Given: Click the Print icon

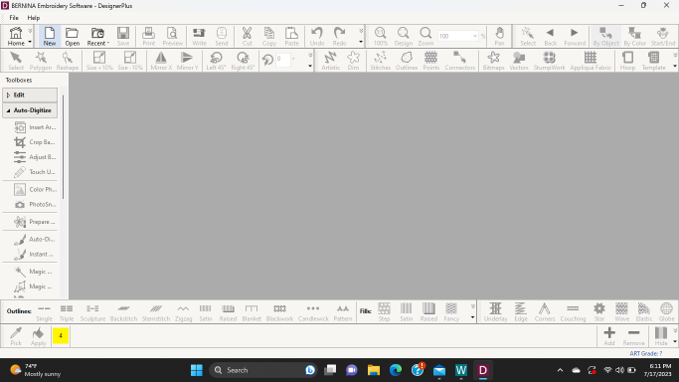Looking at the screenshot, I should point(149,36).
